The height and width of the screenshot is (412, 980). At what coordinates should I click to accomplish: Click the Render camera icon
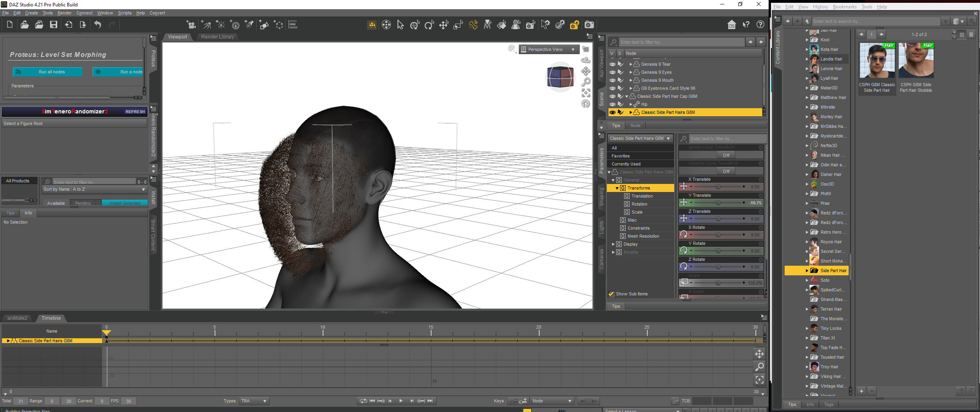point(589,25)
